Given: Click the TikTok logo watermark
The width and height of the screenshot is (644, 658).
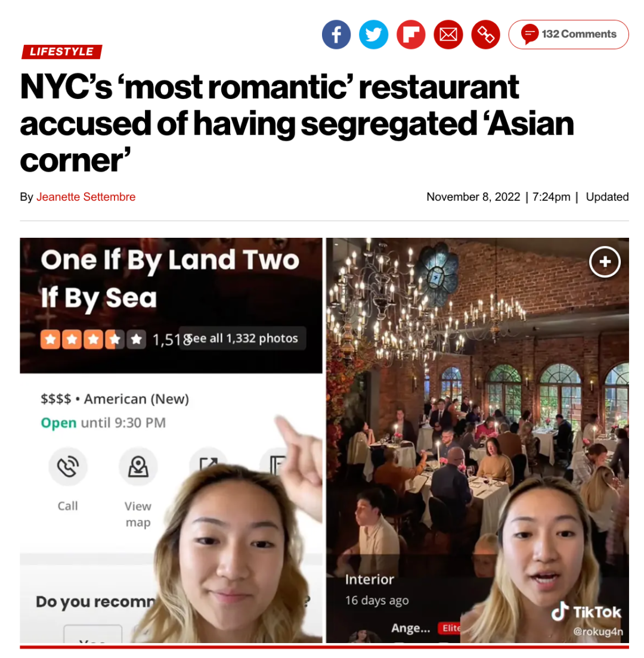Looking at the screenshot, I should [586, 612].
